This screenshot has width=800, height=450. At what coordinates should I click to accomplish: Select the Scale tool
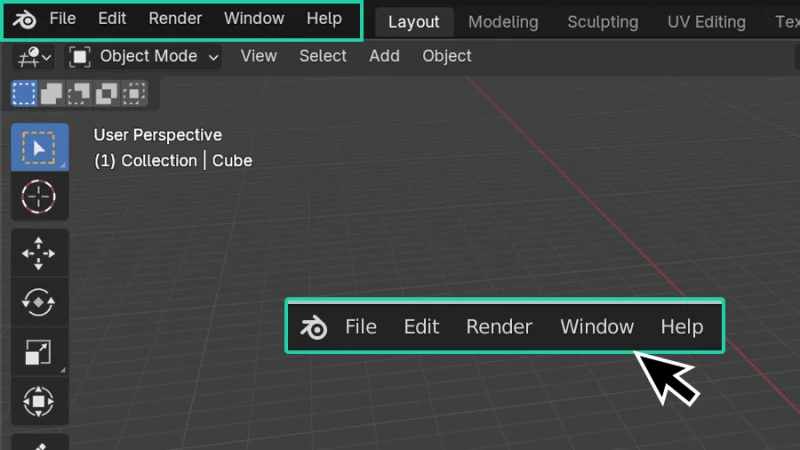[x=39, y=352]
